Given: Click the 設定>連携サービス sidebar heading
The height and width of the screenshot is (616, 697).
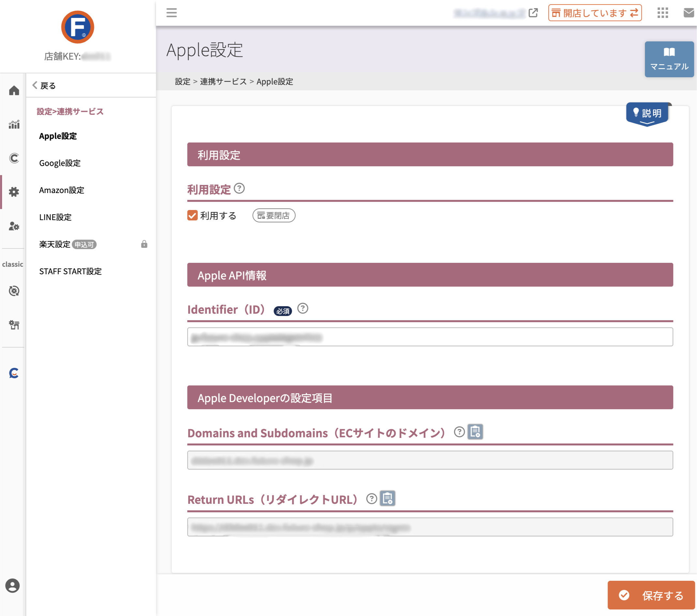Looking at the screenshot, I should pyautogui.click(x=70, y=112).
